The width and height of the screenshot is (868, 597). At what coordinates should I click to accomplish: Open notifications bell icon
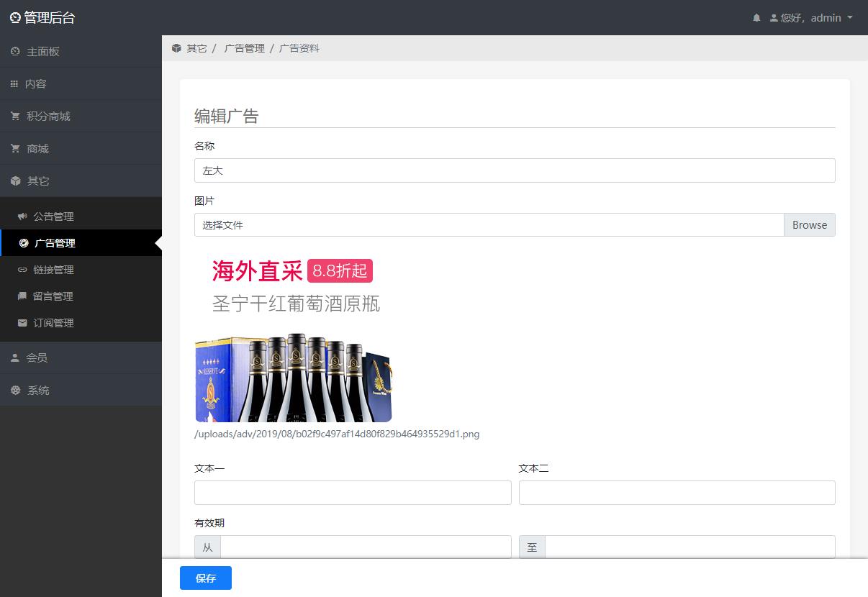[x=756, y=18]
